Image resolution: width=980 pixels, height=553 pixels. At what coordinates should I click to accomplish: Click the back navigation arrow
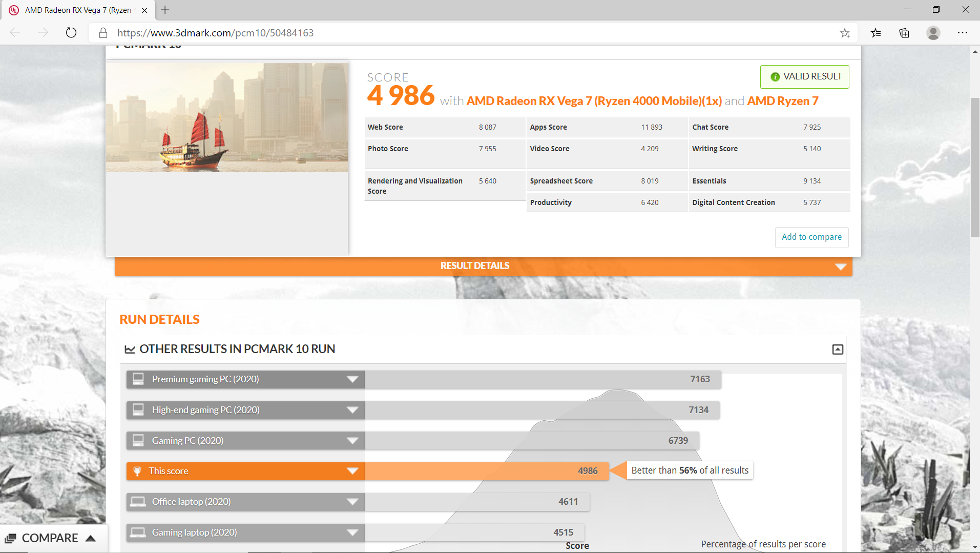point(15,32)
